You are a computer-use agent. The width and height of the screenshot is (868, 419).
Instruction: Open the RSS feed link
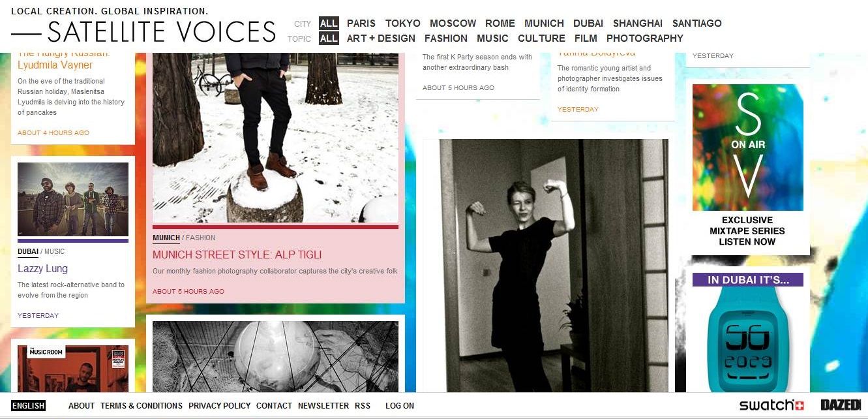click(363, 405)
